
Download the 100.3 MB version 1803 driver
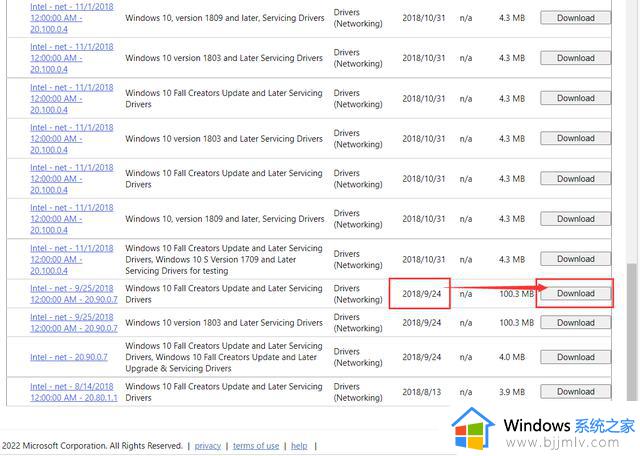[x=576, y=323]
